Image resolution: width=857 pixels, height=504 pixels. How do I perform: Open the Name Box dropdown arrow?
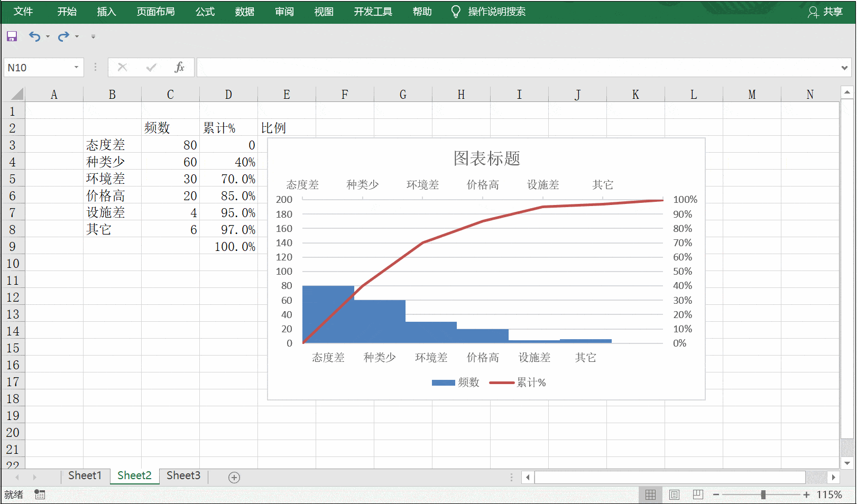pyautogui.click(x=76, y=67)
